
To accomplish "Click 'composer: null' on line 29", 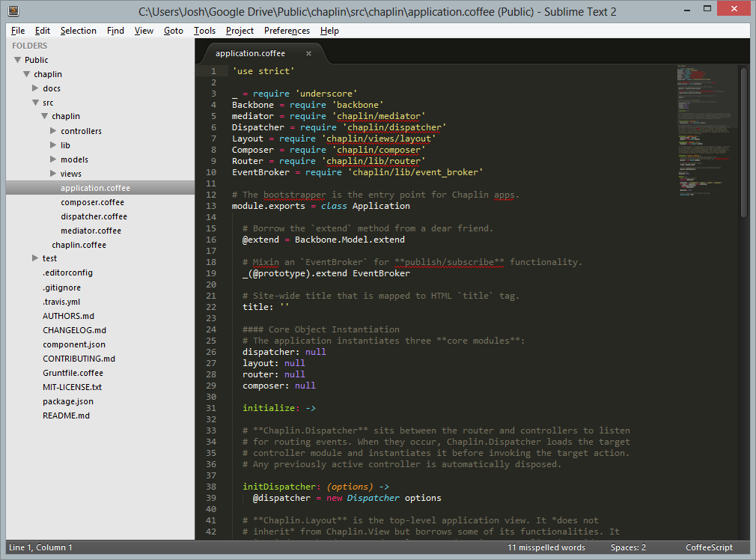I will 278,386.
